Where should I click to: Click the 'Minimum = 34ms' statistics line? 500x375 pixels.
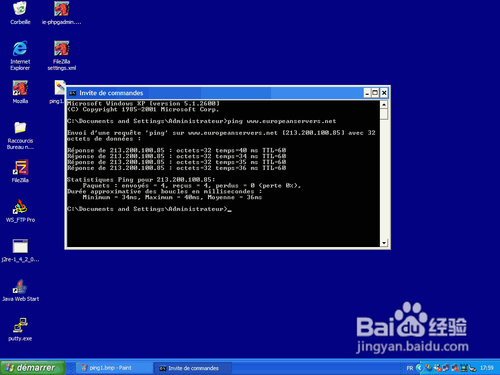coord(172,197)
